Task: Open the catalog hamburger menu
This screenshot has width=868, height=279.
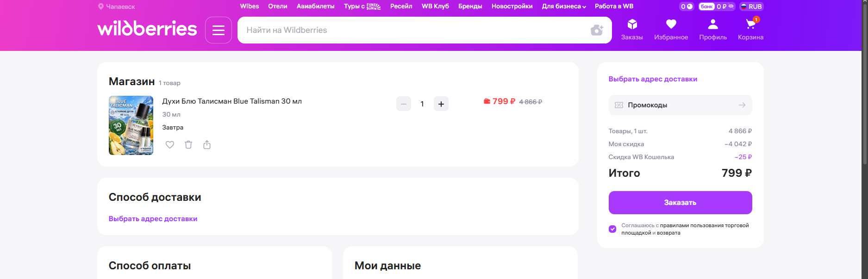Action: click(x=219, y=30)
